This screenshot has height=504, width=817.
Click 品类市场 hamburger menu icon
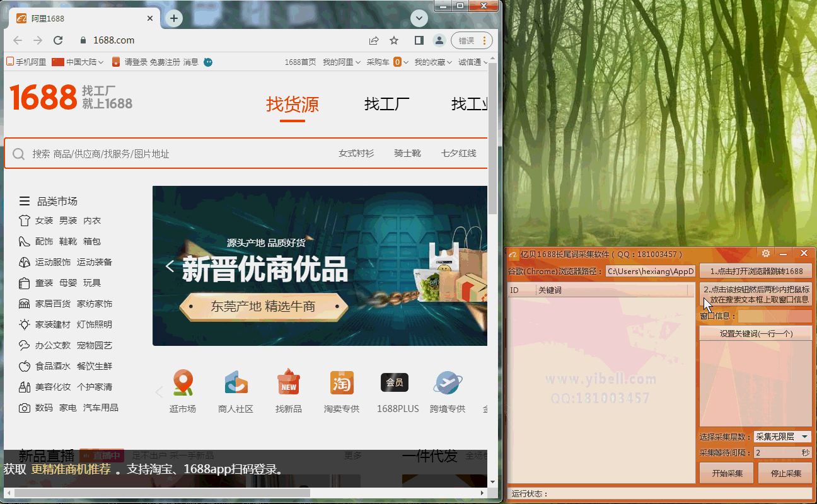(x=25, y=202)
